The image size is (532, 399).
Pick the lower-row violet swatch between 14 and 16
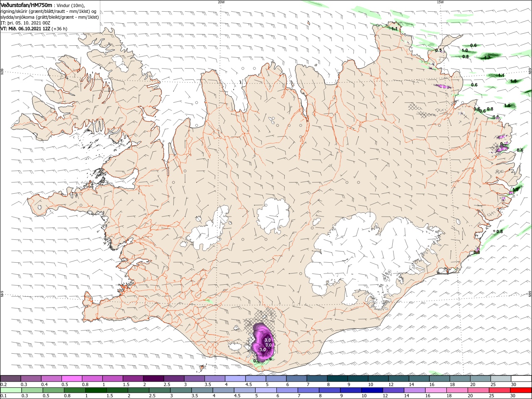pyautogui.click(x=414, y=390)
